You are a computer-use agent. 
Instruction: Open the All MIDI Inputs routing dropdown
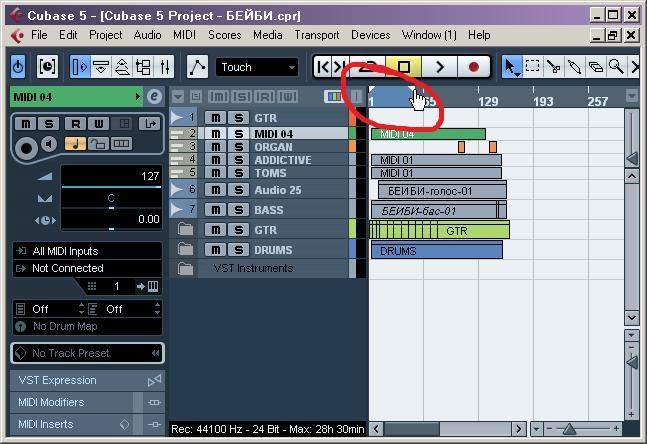tap(87, 251)
